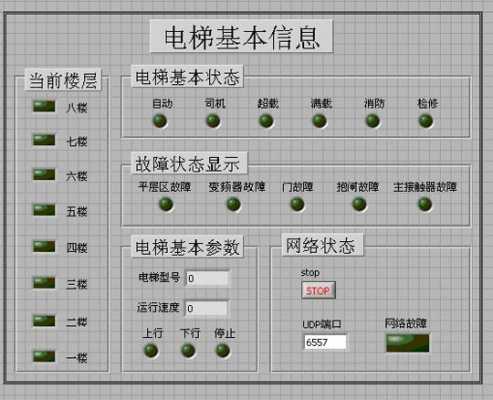Click the UDP端口 caption text
493x400 pixels.
point(322,324)
